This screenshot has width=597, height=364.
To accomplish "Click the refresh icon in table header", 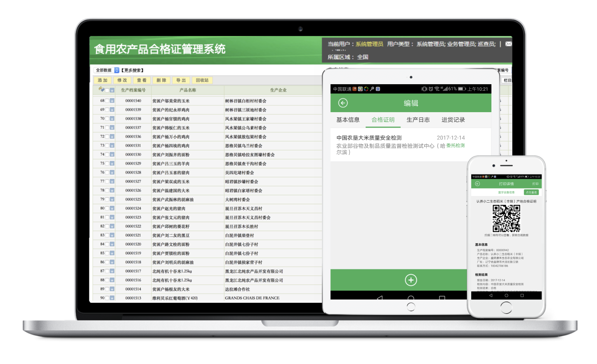I will click(x=101, y=89).
